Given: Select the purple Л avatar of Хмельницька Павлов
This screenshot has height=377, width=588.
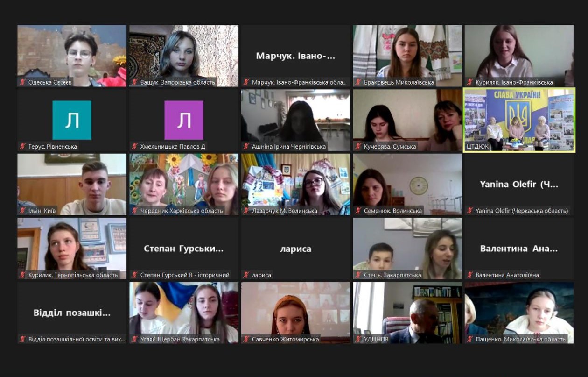Looking at the screenshot, I should [x=184, y=120].
